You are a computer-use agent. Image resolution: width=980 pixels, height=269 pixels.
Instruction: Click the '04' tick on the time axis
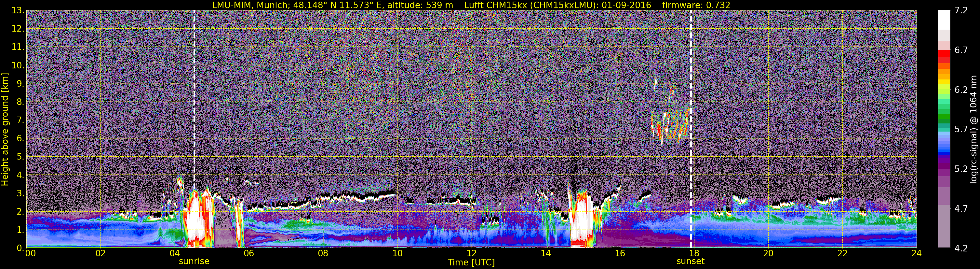pyautogui.click(x=175, y=253)
